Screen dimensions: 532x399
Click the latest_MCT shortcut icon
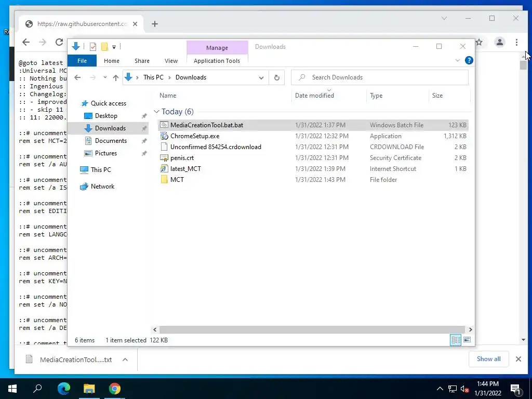coord(164,169)
